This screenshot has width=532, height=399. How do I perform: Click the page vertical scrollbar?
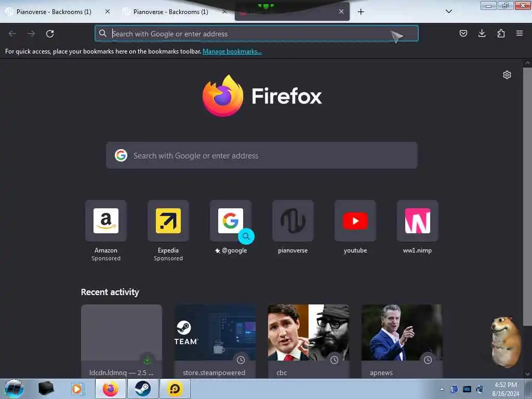[527, 196]
